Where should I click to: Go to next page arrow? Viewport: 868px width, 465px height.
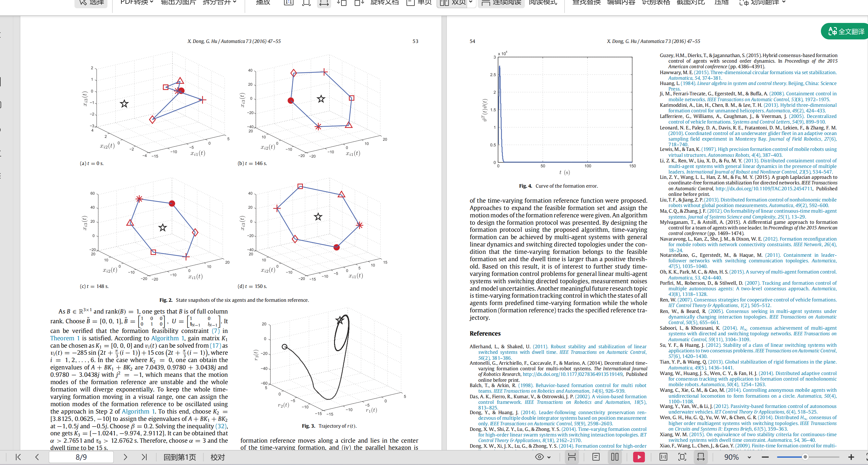tap(125, 457)
